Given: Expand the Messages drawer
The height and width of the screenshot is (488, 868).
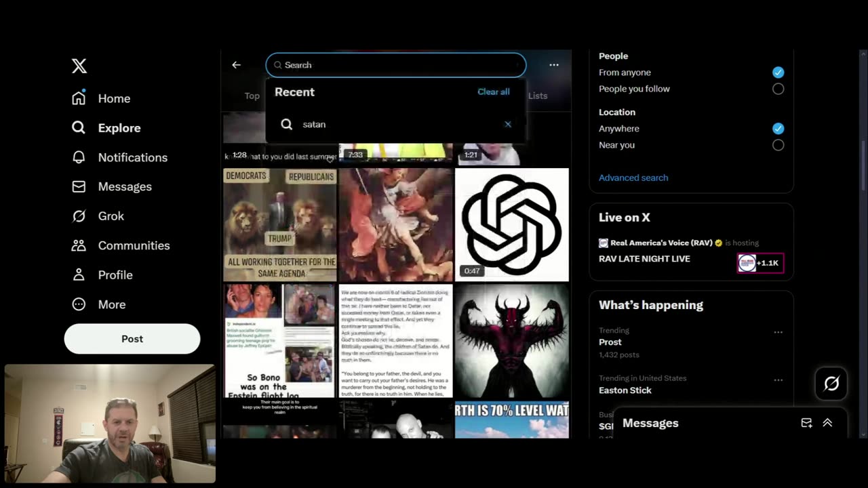Looking at the screenshot, I should 827,423.
